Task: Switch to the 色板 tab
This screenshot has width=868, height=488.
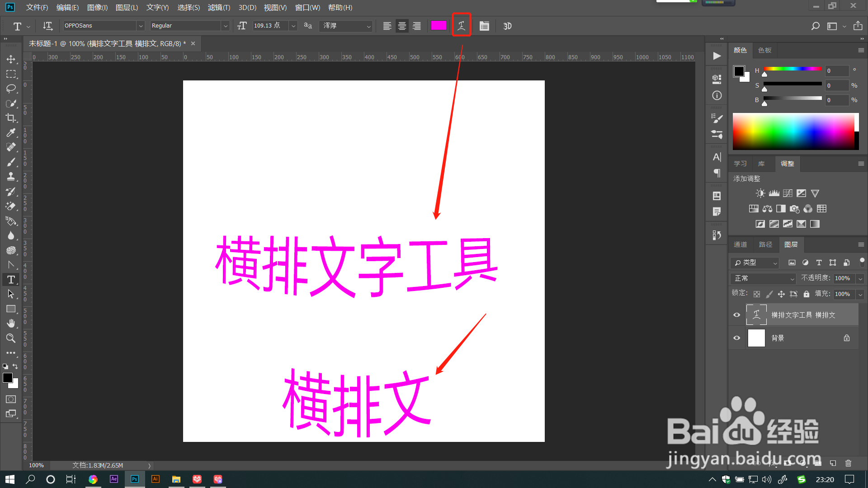Action: coord(764,50)
